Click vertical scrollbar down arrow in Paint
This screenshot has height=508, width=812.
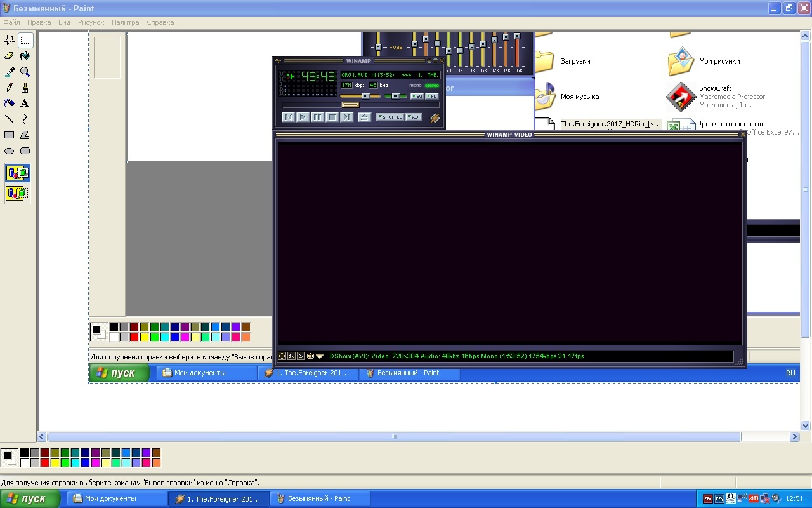[x=806, y=426]
